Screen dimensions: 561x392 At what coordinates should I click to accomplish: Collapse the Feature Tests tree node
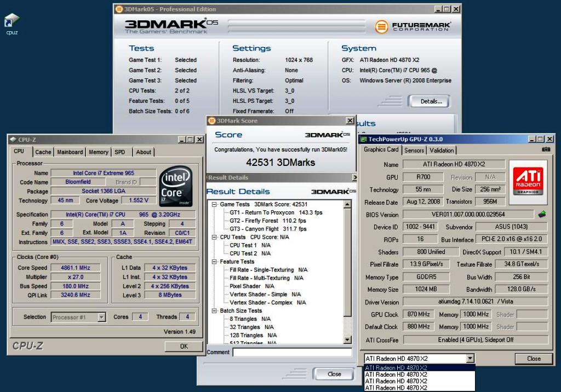[214, 262]
